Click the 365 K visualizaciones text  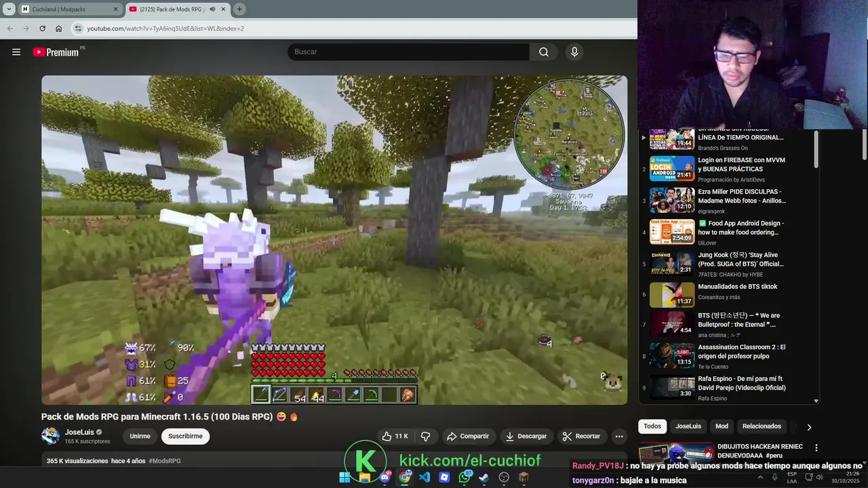point(77,461)
